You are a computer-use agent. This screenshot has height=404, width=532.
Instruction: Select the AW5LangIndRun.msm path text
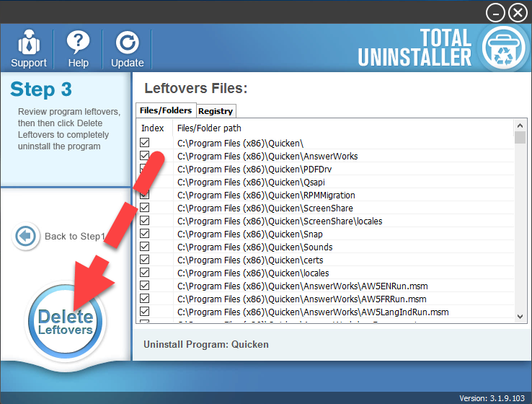click(x=313, y=312)
